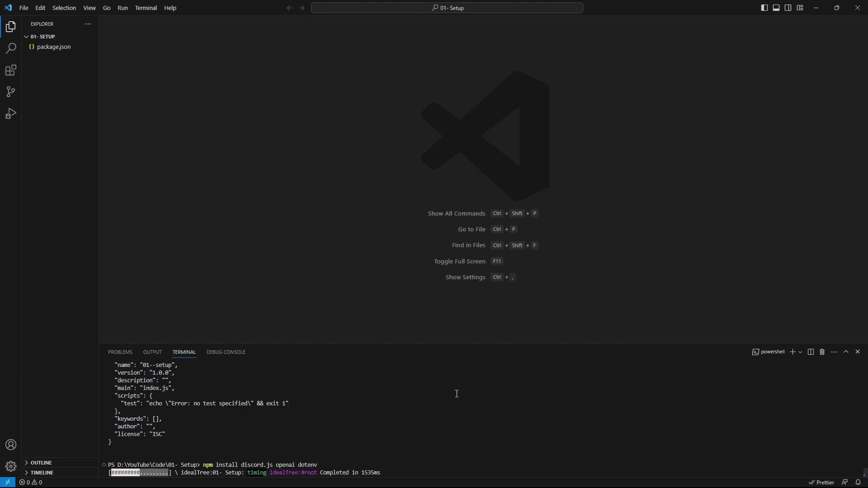The width and height of the screenshot is (868, 488).
Task: Click the "license": "ISC" terminal line
Action: 140,434
